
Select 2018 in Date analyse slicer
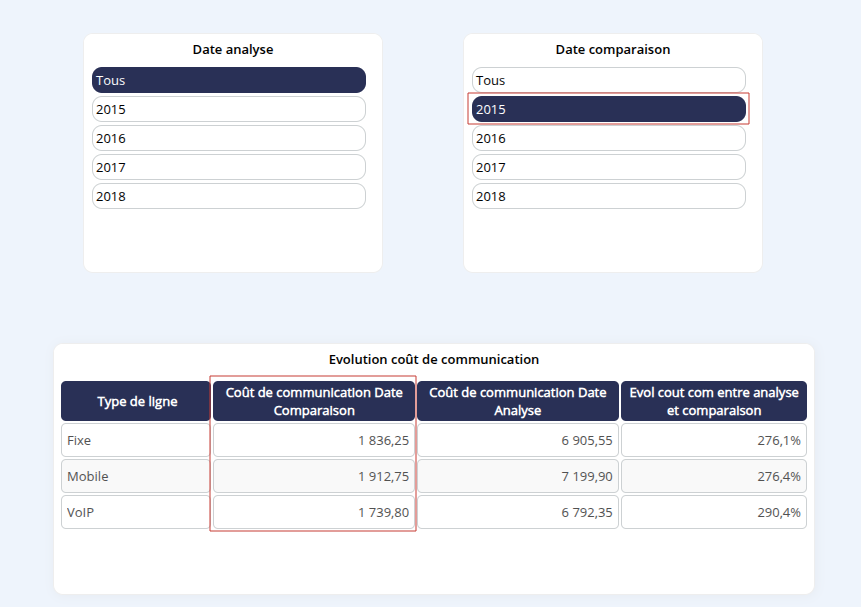click(229, 196)
